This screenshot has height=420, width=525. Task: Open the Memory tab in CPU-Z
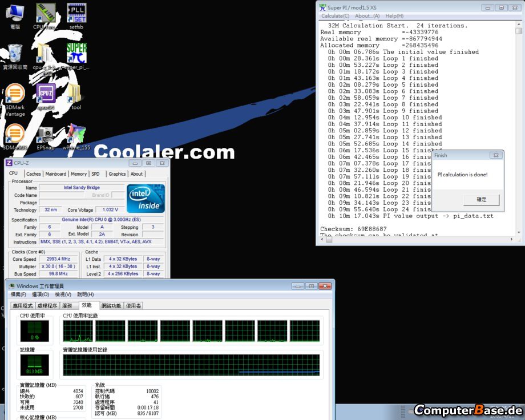click(79, 174)
